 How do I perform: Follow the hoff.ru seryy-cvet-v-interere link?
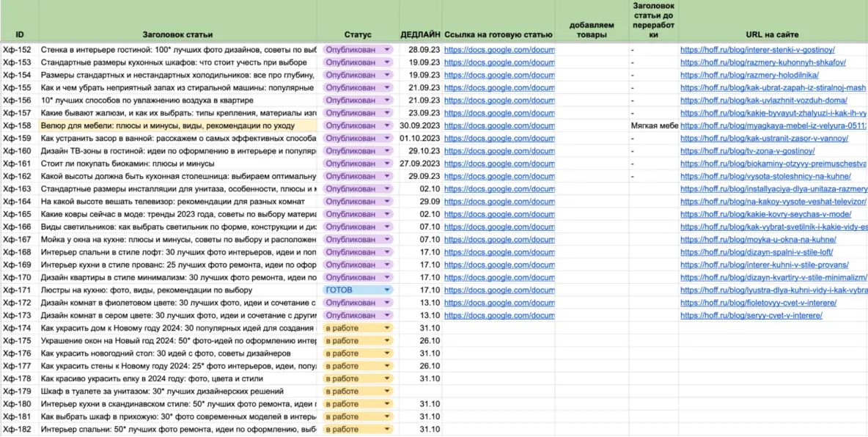[x=751, y=316]
